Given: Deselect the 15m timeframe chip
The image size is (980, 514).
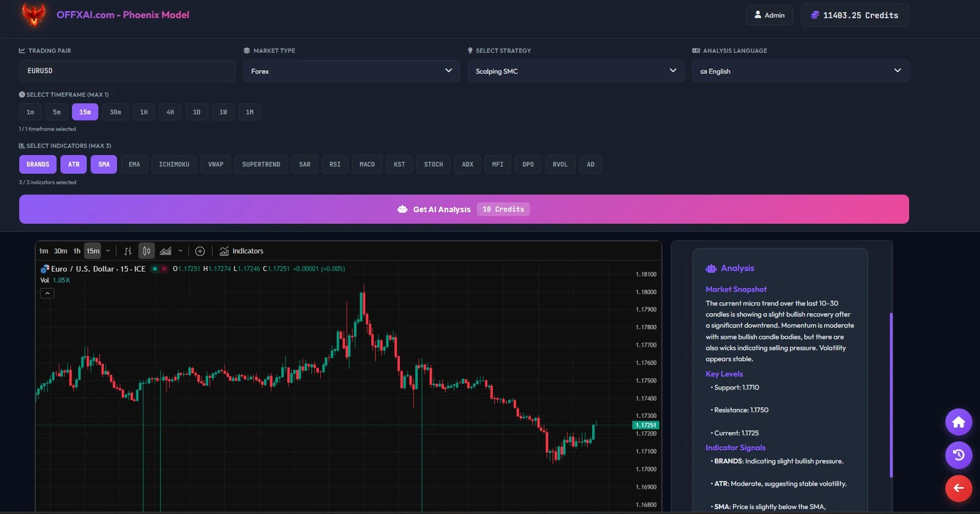Looking at the screenshot, I should click(x=85, y=112).
